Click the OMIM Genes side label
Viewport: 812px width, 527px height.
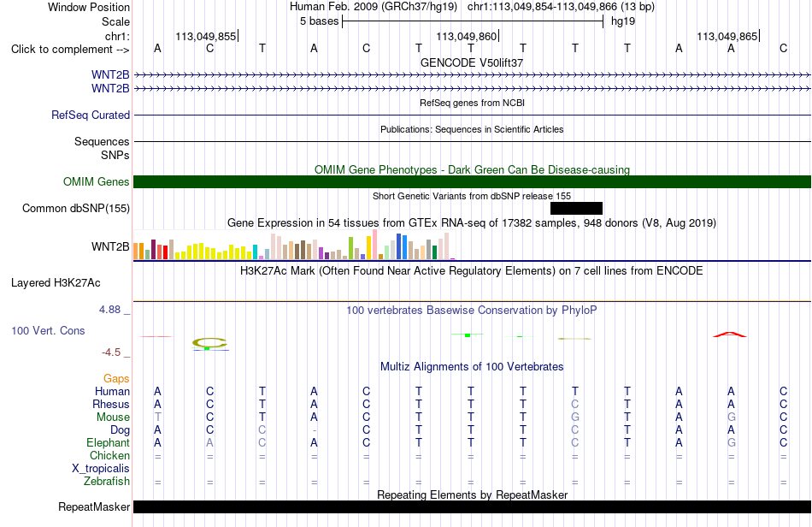[x=97, y=182]
